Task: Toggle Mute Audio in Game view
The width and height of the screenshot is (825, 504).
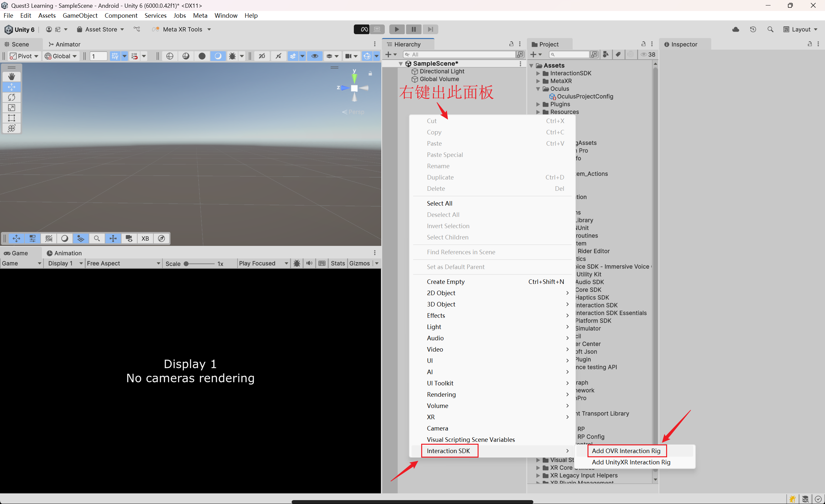Action: pyautogui.click(x=309, y=264)
